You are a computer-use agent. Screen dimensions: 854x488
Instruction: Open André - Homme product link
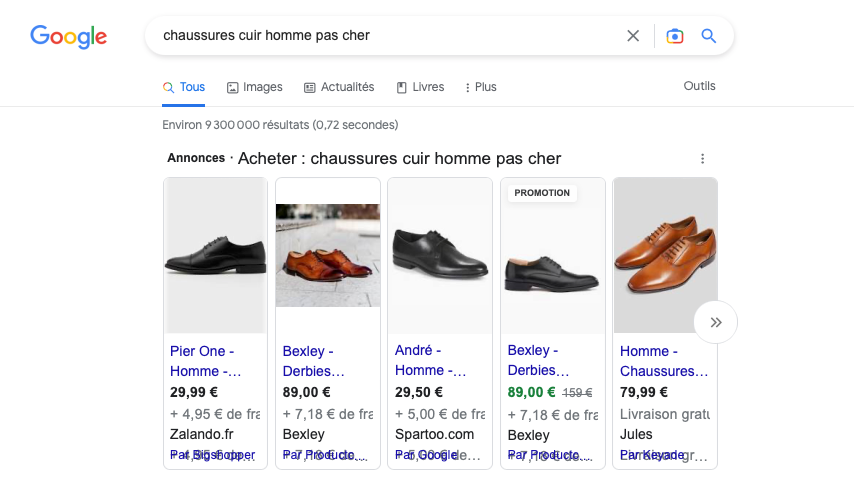point(430,360)
